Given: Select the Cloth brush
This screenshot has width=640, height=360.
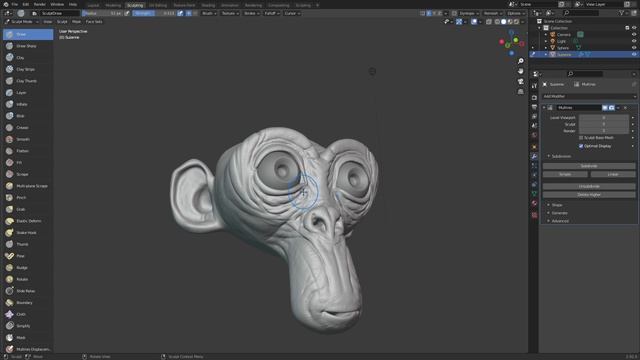Looking at the screenshot, I should pos(28,314).
